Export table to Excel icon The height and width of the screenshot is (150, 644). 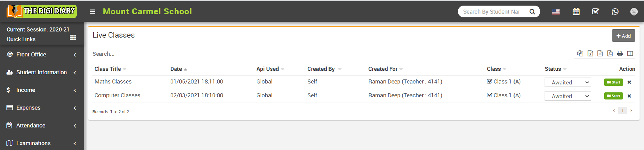590,53
